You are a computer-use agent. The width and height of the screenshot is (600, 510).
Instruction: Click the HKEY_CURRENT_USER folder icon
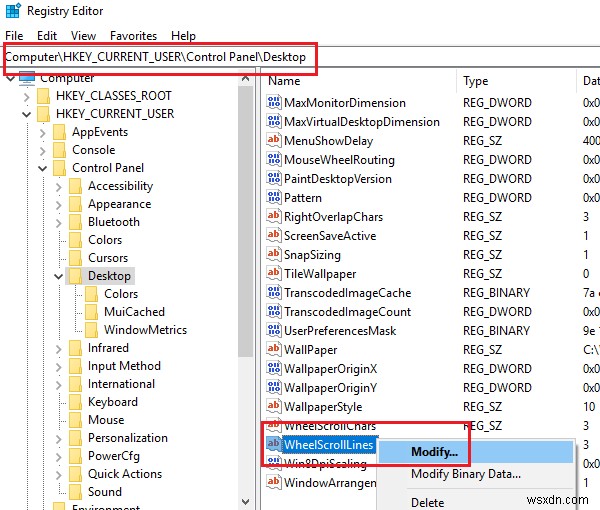pos(44,114)
